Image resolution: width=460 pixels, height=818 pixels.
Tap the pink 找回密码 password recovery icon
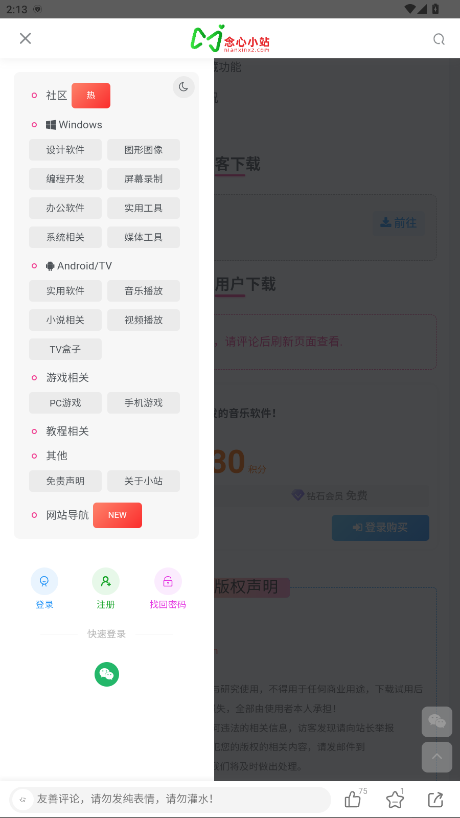tap(168, 581)
